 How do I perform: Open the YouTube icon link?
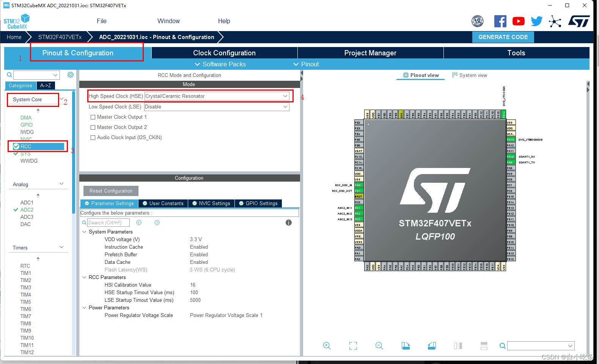tap(518, 21)
